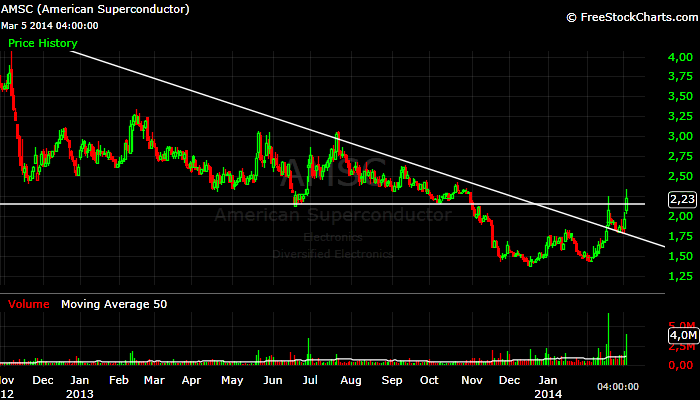The height and width of the screenshot is (400, 700).
Task: Click the 4,0M current volume marker
Action: click(x=683, y=335)
